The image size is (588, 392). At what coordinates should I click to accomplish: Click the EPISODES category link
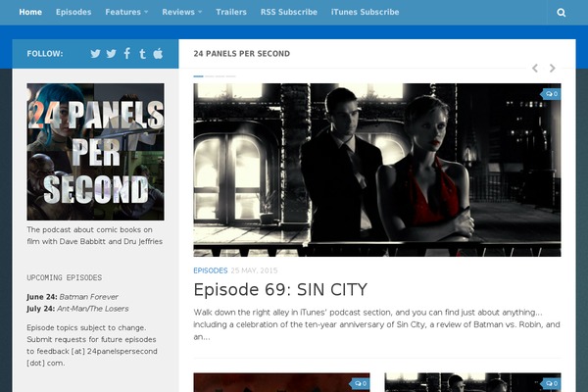pyautogui.click(x=211, y=270)
